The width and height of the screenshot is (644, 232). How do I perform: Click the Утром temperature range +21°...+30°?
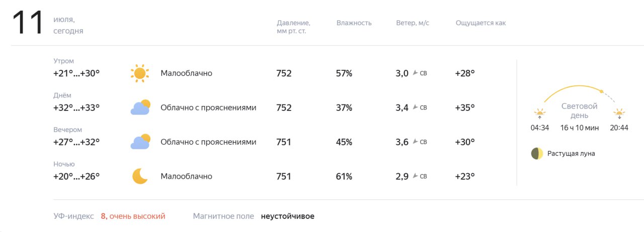76,73
